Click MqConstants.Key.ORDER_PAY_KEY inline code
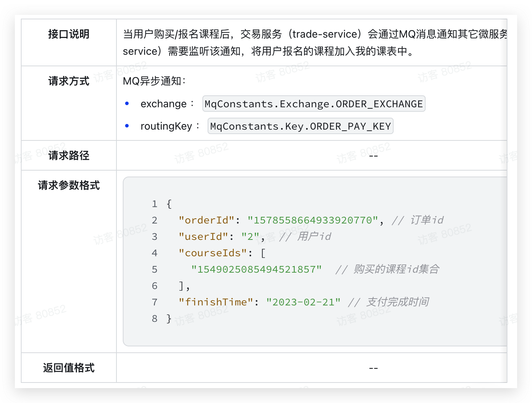Viewport: 532px width, 403px height. pyautogui.click(x=301, y=126)
